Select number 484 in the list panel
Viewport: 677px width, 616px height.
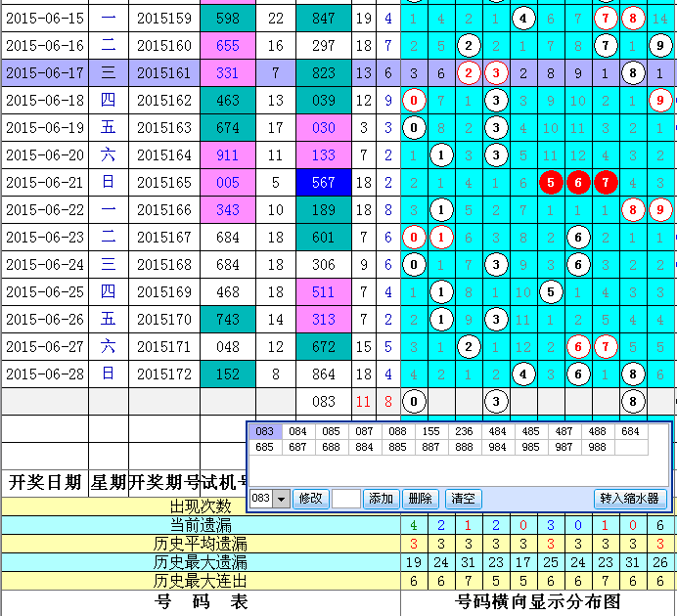pyautogui.click(x=498, y=431)
